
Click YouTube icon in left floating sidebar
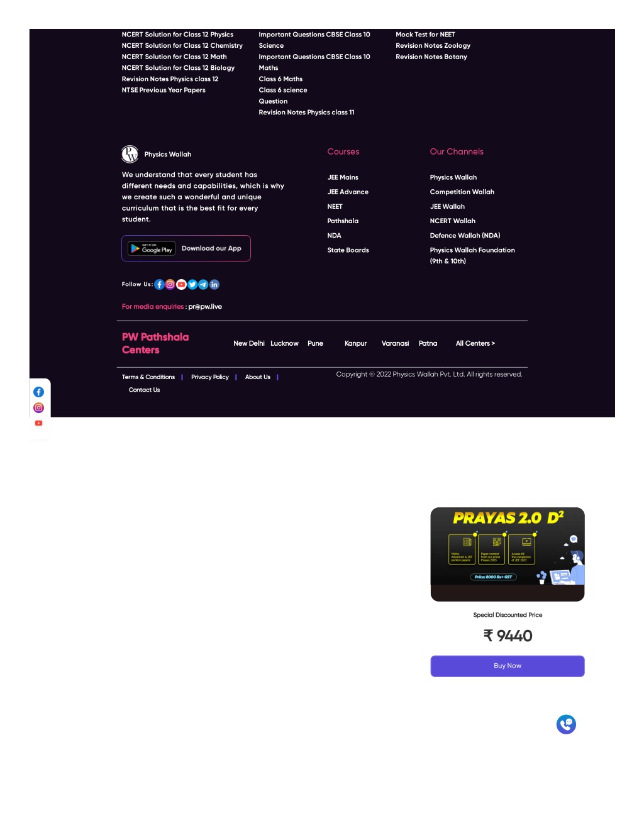38,423
